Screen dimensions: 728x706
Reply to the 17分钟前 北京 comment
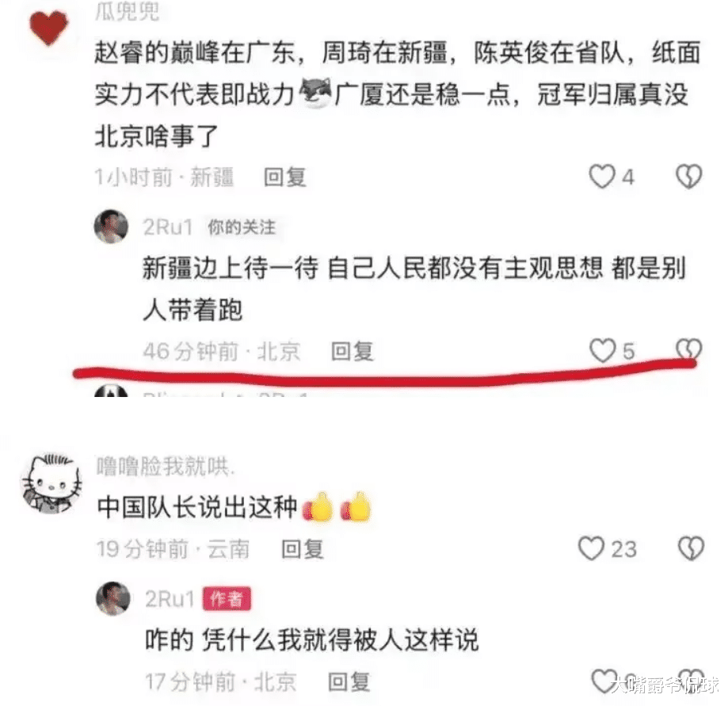coord(349,682)
